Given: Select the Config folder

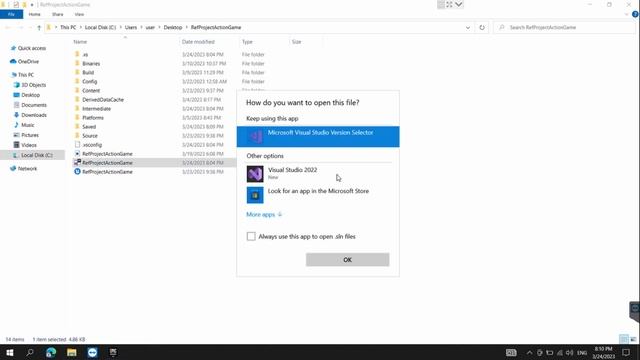Looking at the screenshot, I should point(89,81).
